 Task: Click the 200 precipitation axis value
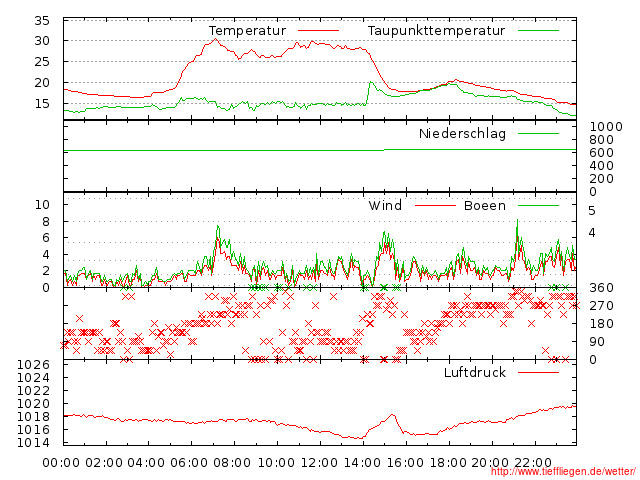coord(601,179)
